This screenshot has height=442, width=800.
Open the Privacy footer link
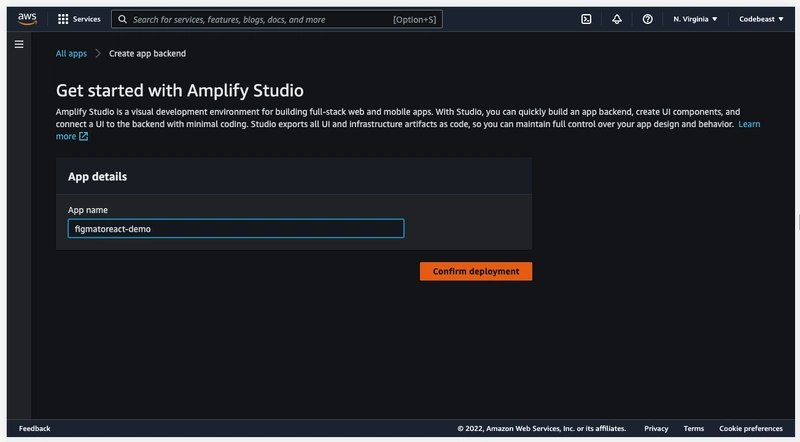[x=656, y=429]
